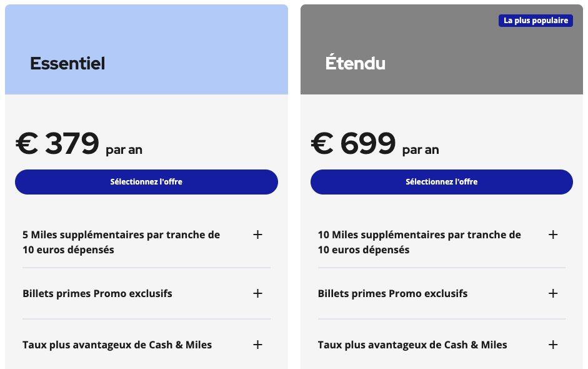The height and width of the screenshot is (369, 588).
Task: Click "par an" next to € 699
Action: 421,150
